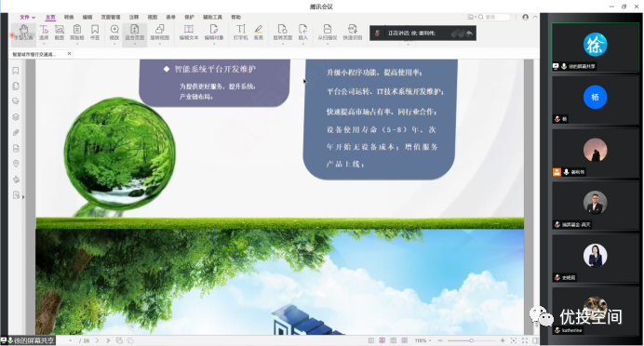Open the bookmarks panel in left sidebar
Screen dimensions: 644x346
pyautogui.click(x=16, y=71)
